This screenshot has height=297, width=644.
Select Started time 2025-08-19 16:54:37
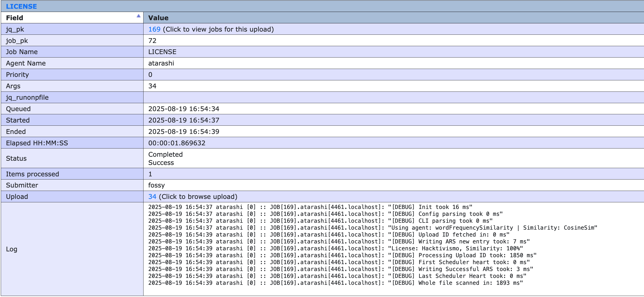point(184,120)
